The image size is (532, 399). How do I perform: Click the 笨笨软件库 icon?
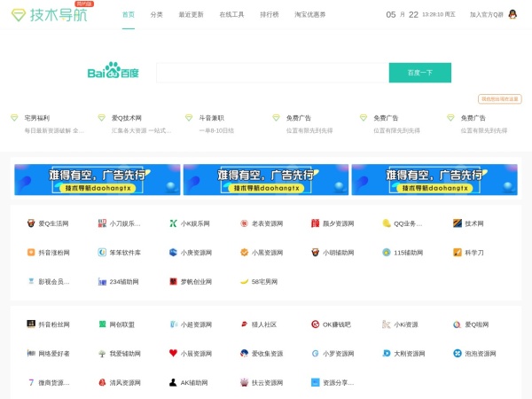click(x=102, y=253)
